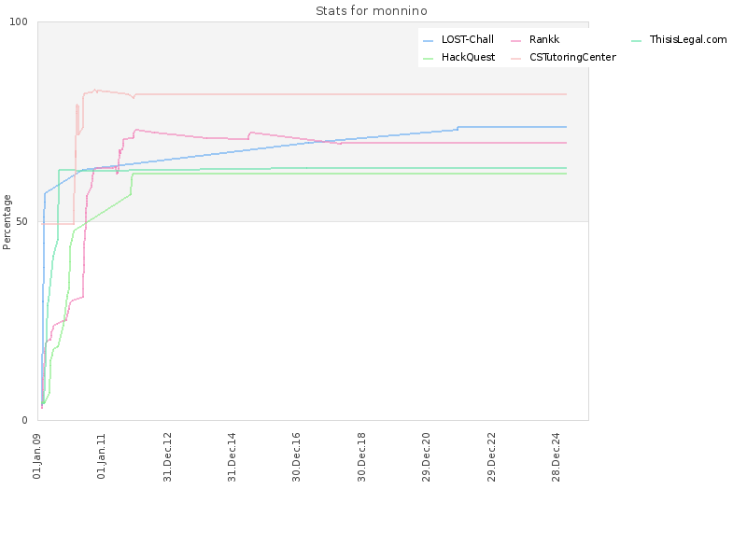Click the 100 tick on the y-axis
The width and height of the screenshot is (747, 560).
coord(19,21)
